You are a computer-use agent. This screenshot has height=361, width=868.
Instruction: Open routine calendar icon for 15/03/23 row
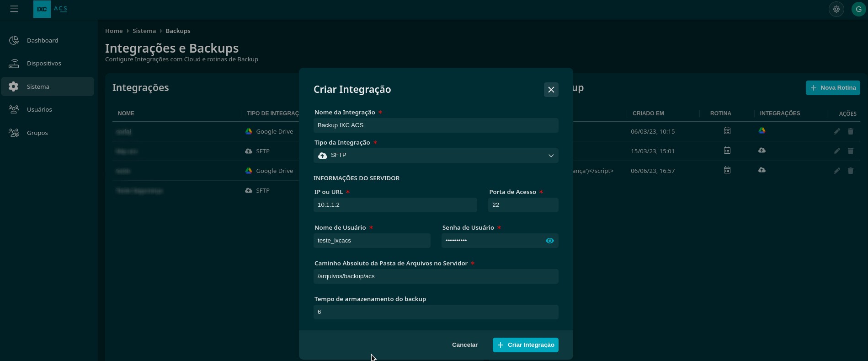point(727,151)
